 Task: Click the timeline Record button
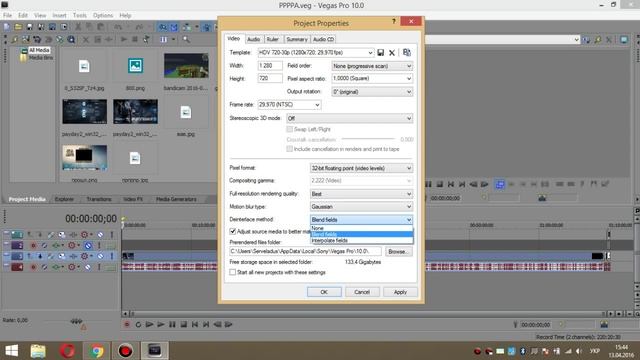point(127,324)
